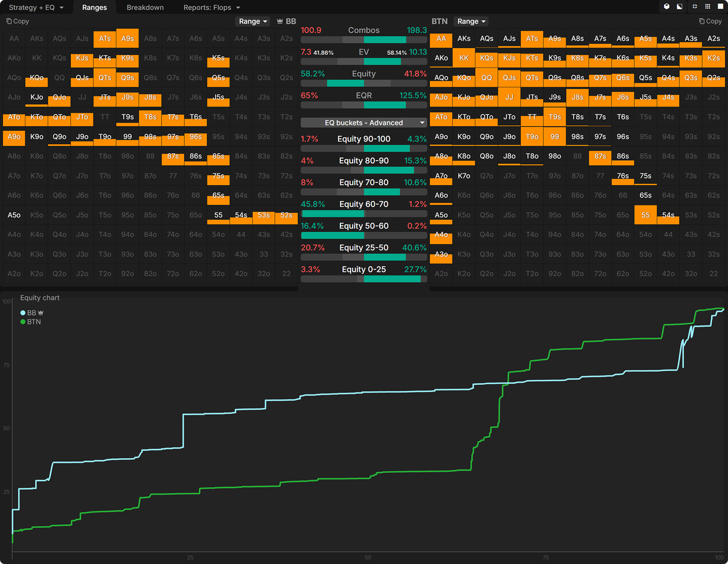Select the A9o cell in BB range
728x564 pixels.
click(x=14, y=137)
